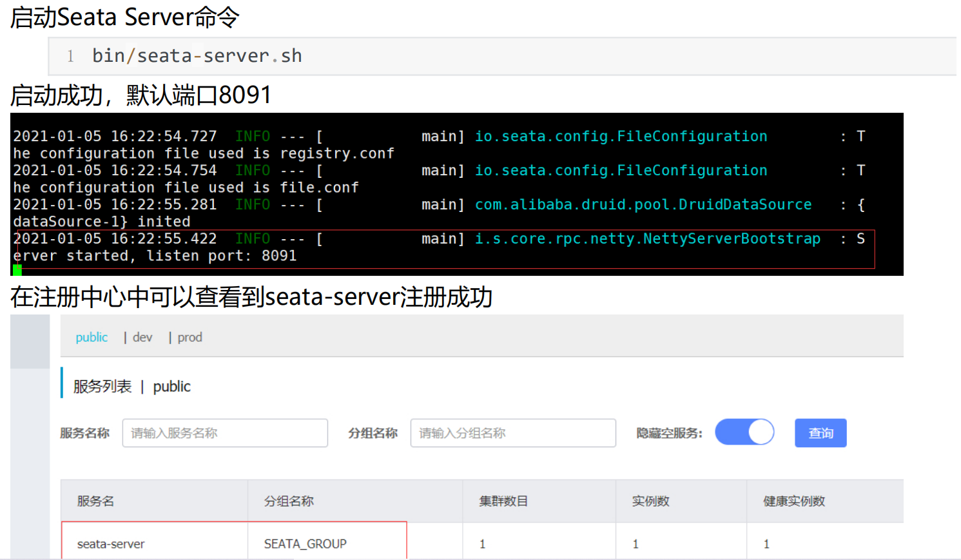Click the 启动Seata Server命令 heading

click(124, 17)
